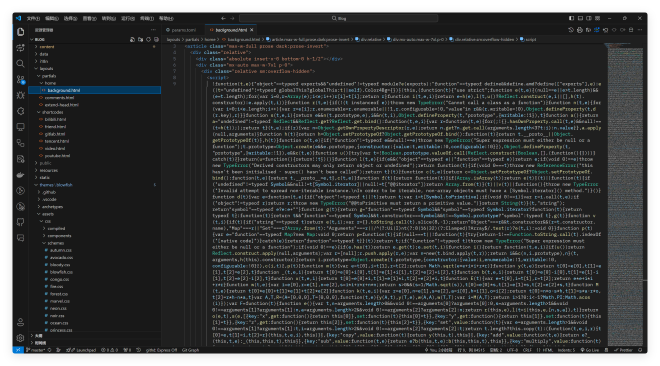
Task: Collapse the layouts folder
Action: [x=46, y=69]
